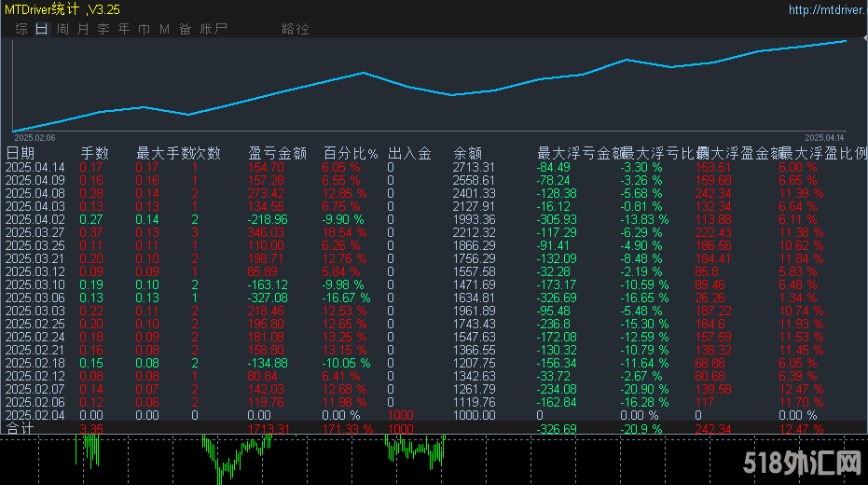Click the -218.96 loss value

point(268,219)
